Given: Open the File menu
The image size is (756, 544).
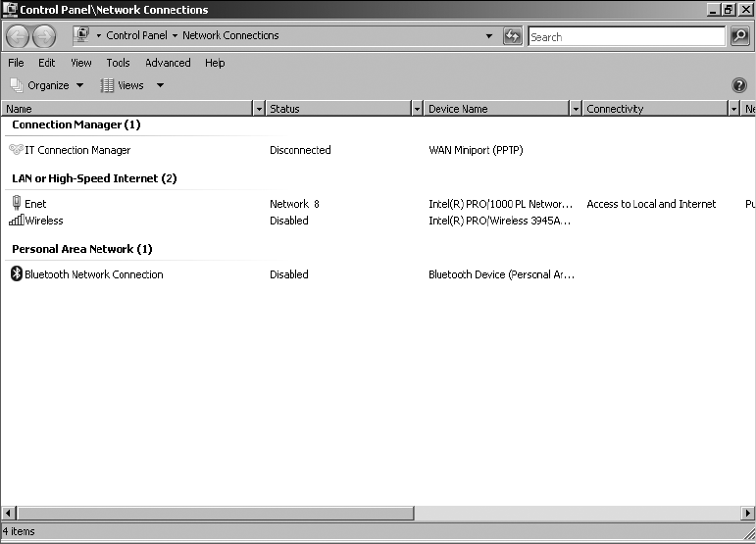Looking at the screenshot, I should coord(16,63).
